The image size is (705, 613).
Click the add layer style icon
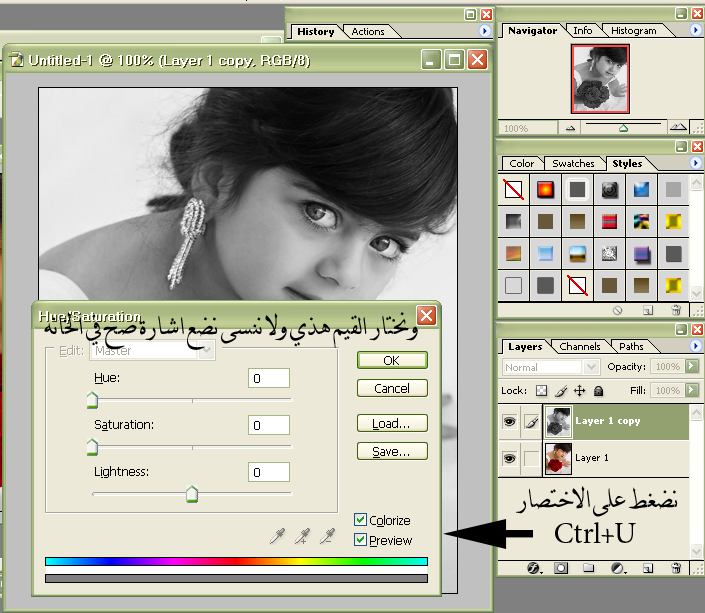click(x=534, y=568)
